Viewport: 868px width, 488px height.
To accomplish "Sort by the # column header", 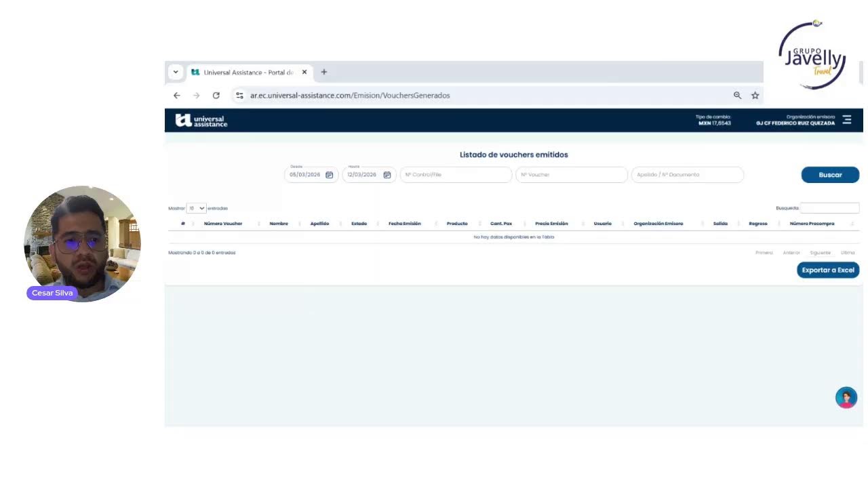I will click(x=182, y=224).
